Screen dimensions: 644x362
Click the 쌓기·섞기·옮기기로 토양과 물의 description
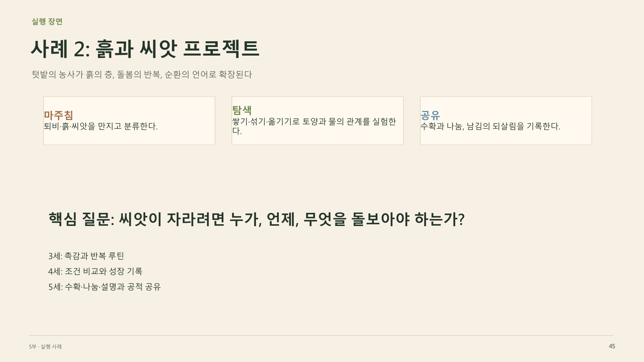(314, 126)
